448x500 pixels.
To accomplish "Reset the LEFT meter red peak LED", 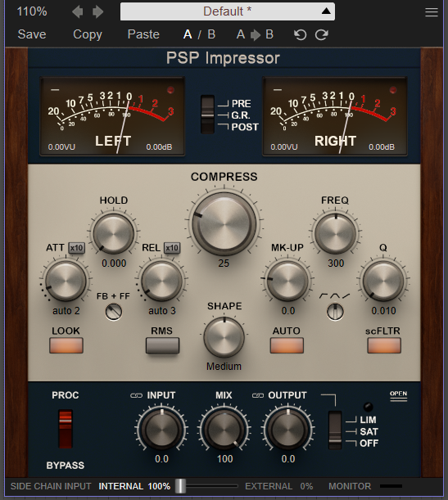I will (170, 90).
